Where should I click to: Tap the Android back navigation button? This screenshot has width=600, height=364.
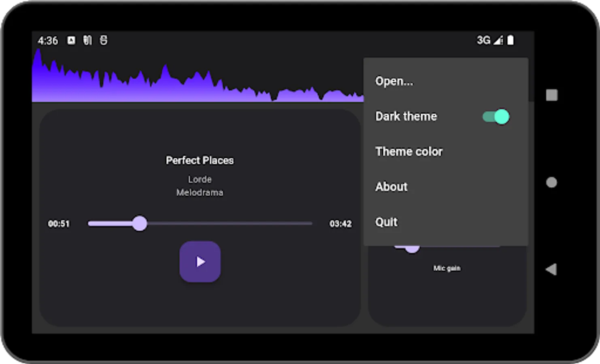(551, 269)
